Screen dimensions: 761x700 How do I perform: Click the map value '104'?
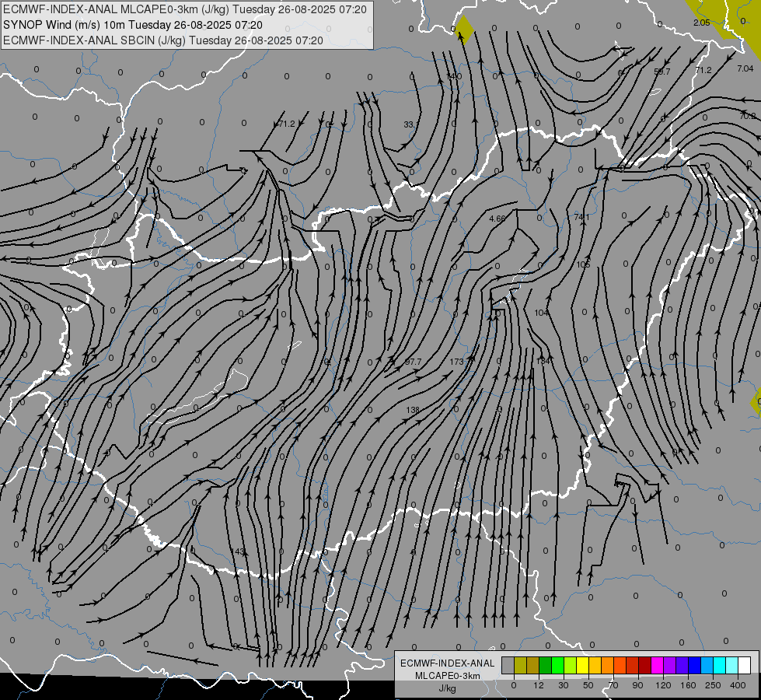541,313
